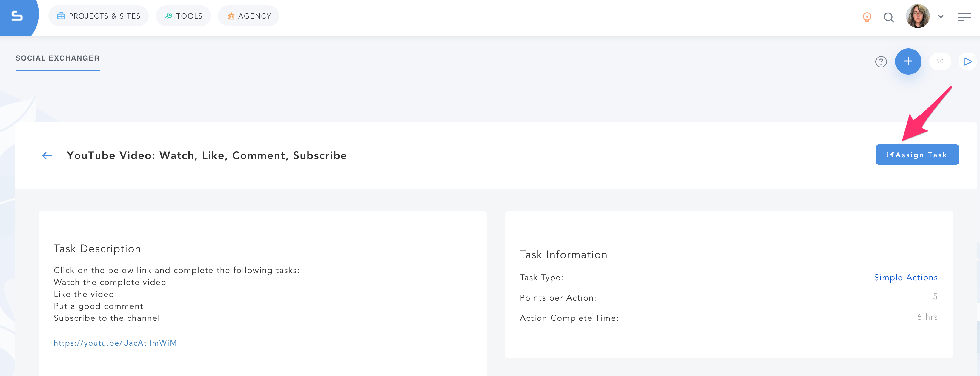Click the 'Watch the complete video' line
The height and width of the screenshot is (376, 980).
[x=110, y=282]
